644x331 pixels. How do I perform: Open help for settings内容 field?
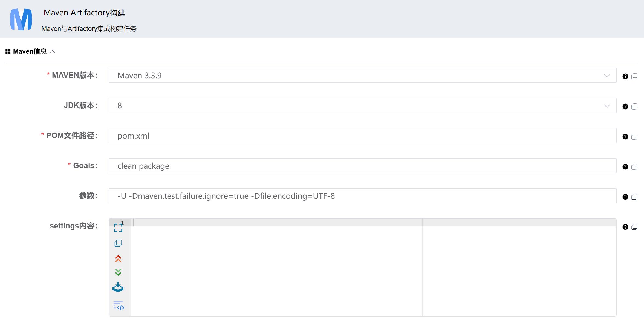625,227
